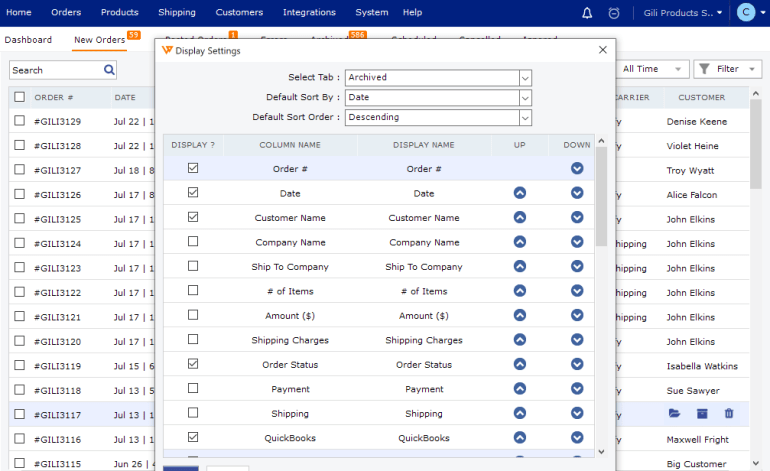Open the Help menu
Image resolution: width=770 pixels, height=471 pixels.
(412, 12)
